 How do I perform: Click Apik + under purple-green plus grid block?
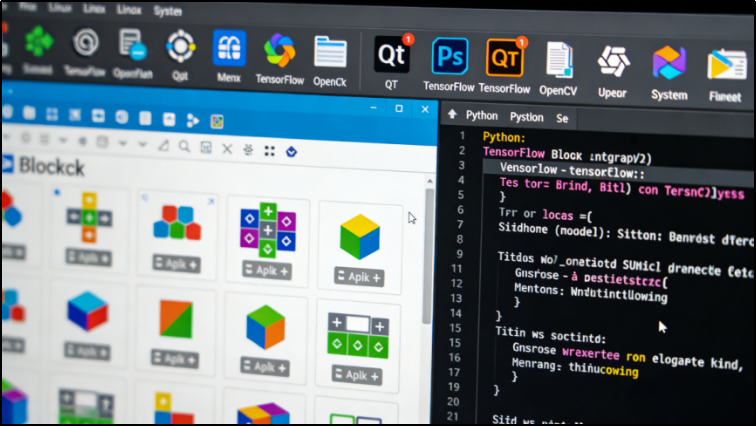coord(267,271)
